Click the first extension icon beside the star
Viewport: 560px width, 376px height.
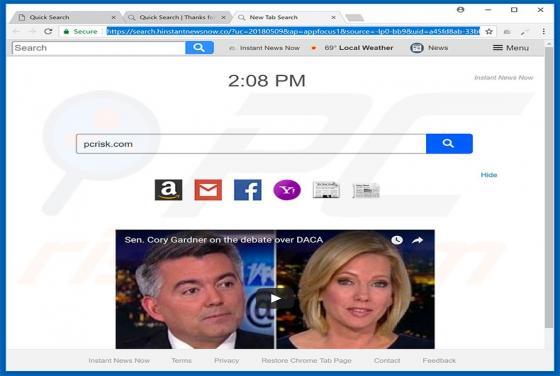tap(507, 32)
